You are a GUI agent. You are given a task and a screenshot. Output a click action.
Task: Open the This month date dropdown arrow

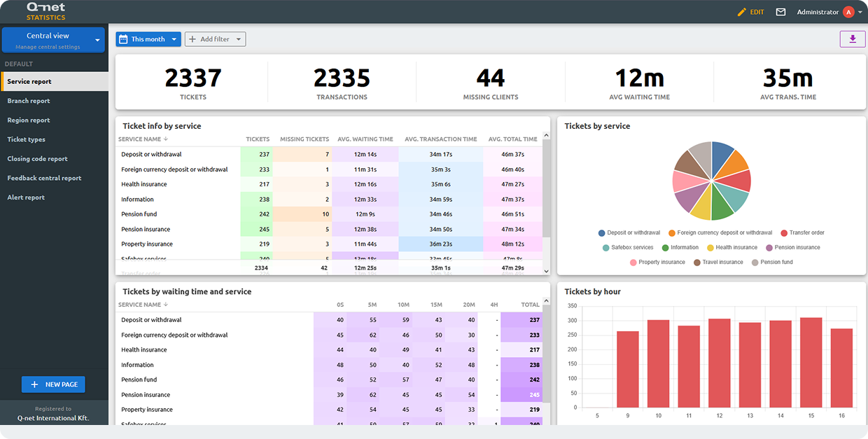pyautogui.click(x=174, y=39)
